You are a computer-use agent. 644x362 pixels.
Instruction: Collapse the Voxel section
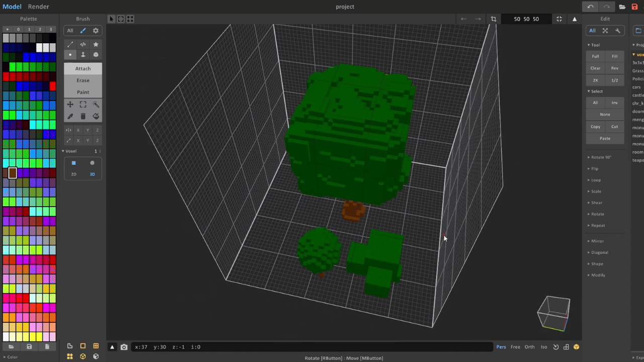pos(71,151)
